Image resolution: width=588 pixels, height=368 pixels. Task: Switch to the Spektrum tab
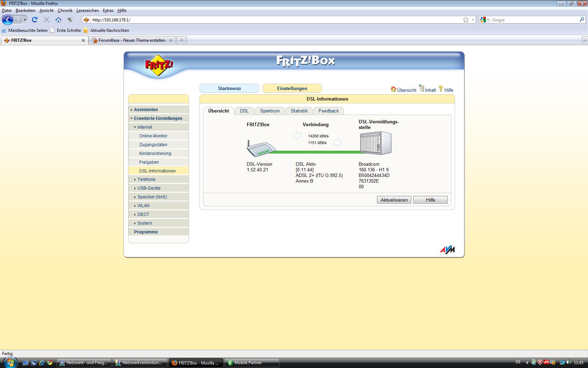tap(270, 111)
